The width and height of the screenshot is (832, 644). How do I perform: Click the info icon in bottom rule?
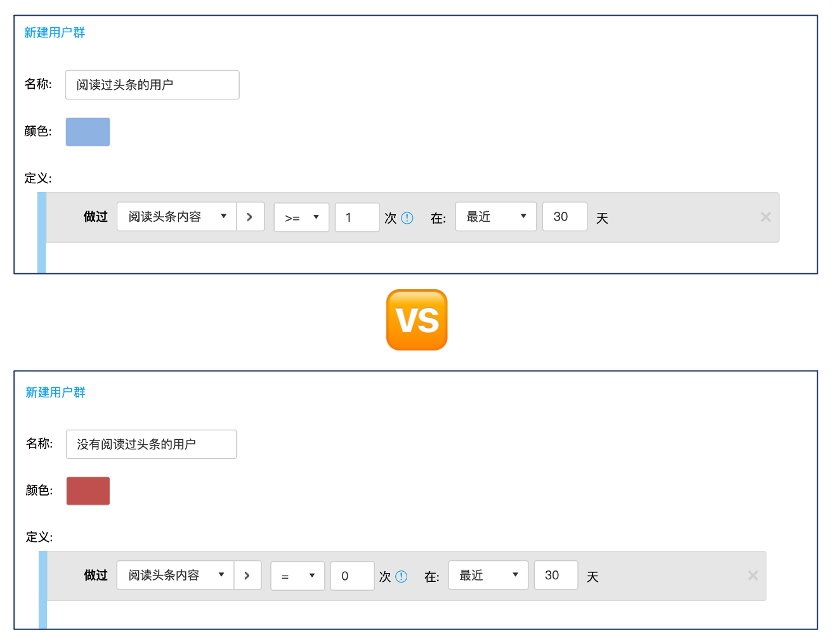[x=402, y=577]
